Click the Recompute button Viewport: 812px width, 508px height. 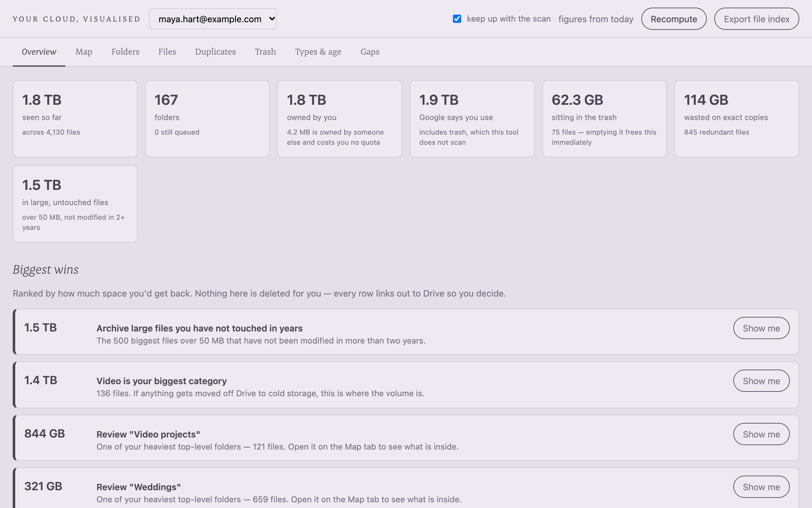tap(674, 19)
